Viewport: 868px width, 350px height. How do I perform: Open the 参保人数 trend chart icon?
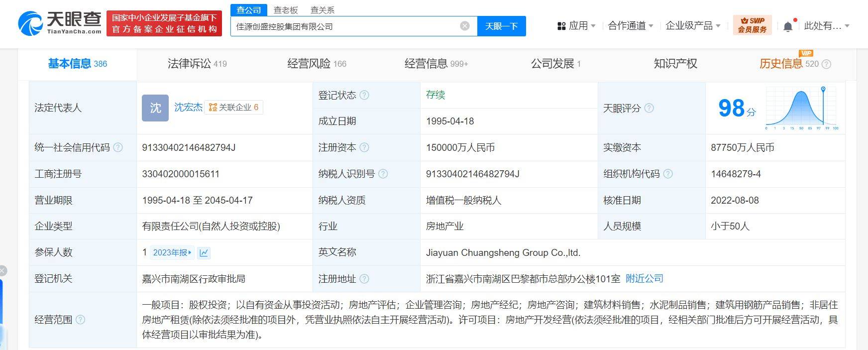pyautogui.click(x=204, y=253)
